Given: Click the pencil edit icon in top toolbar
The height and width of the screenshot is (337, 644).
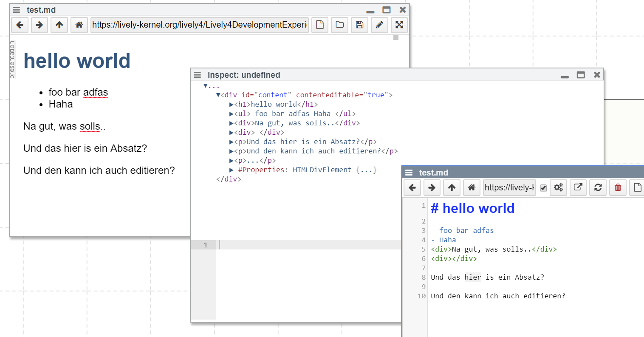Looking at the screenshot, I should click(x=379, y=25).
